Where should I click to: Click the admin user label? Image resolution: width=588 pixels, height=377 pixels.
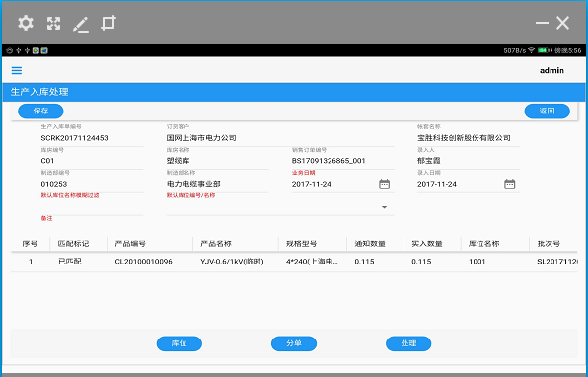point(551,70)
